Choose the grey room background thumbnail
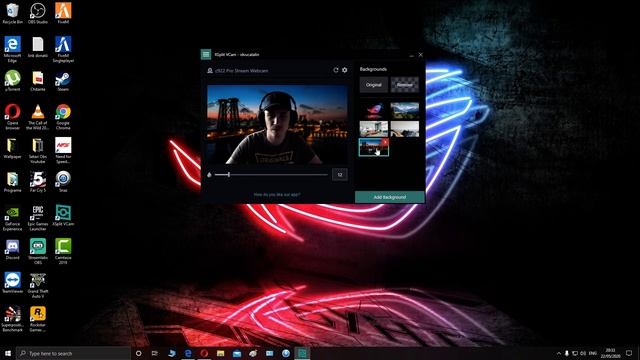 click(x=404, y=129)
